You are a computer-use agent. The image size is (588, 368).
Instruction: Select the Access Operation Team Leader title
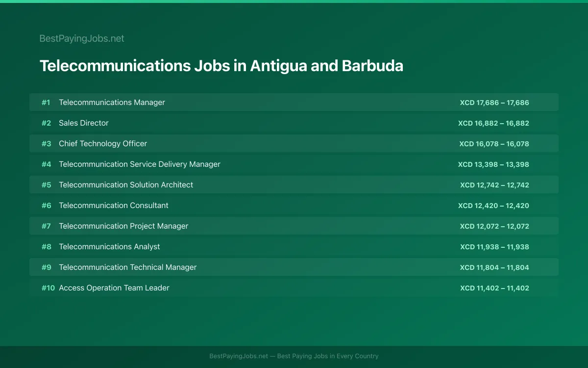coord(114,288)
